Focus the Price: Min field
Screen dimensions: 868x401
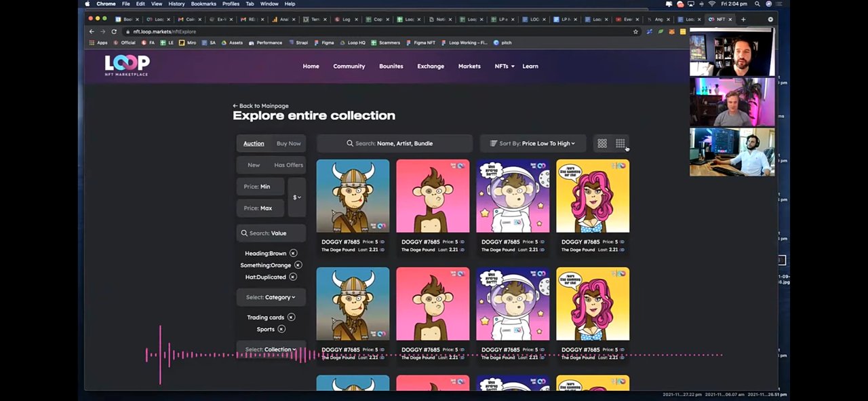pos(260,187)
